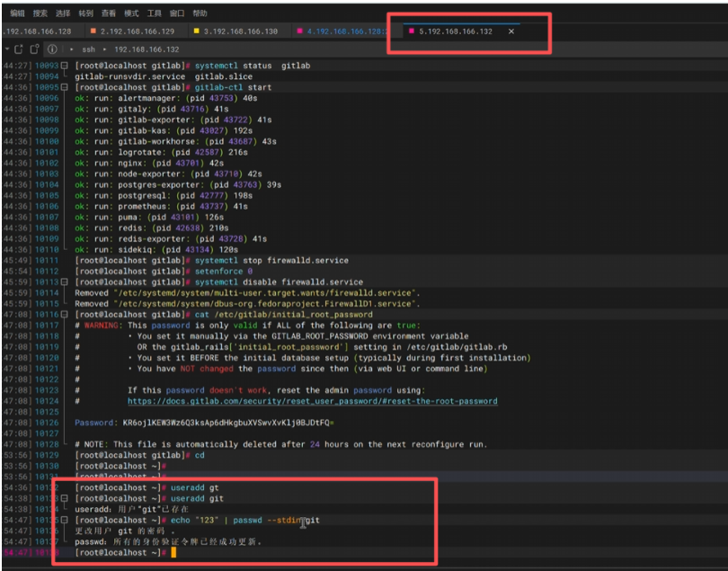The height and width of the screenshot is (571, 728).
Task: Open session info icon
Action: (x=52, y=49)
